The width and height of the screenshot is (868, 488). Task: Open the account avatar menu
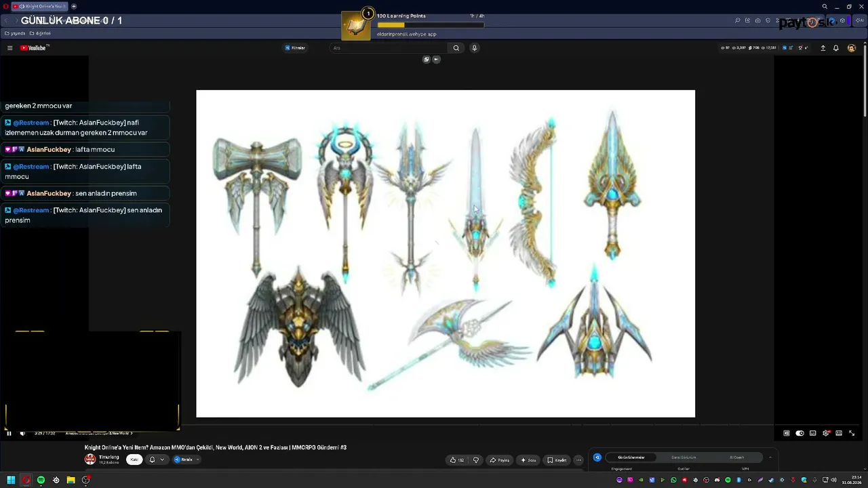pos(852,48)
